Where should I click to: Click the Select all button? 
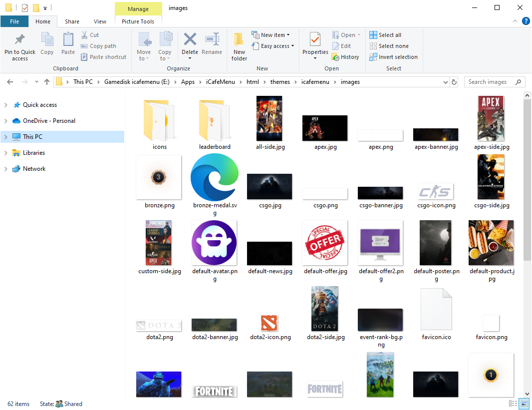tap(385, 35)
